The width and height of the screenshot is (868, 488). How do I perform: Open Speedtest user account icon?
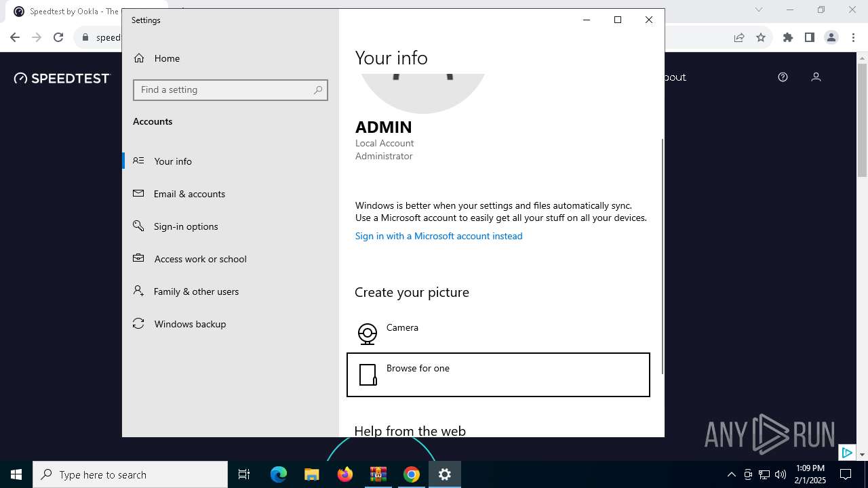(816, 77)
